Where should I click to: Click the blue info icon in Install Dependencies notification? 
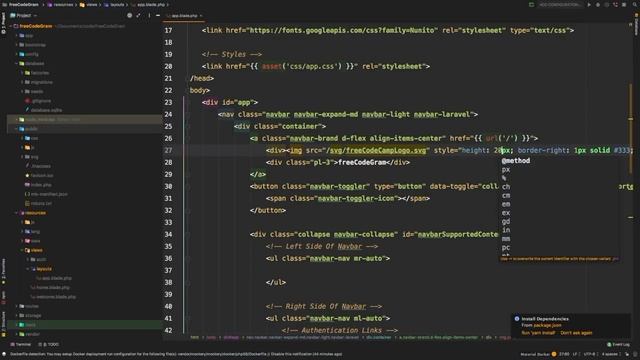click(517, 319)
